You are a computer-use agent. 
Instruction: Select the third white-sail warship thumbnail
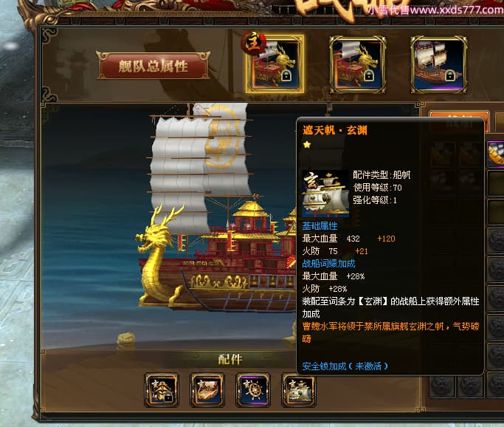(438, 65)
